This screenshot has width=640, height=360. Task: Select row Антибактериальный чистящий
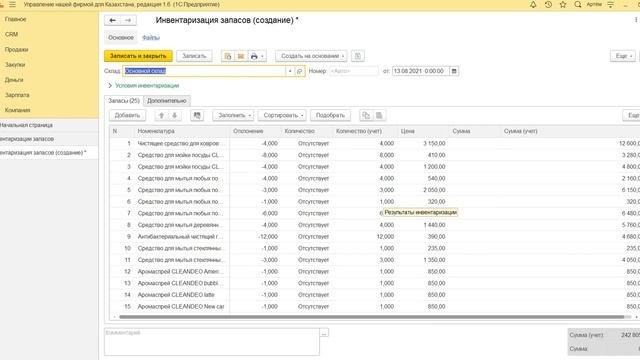[375, 237]
